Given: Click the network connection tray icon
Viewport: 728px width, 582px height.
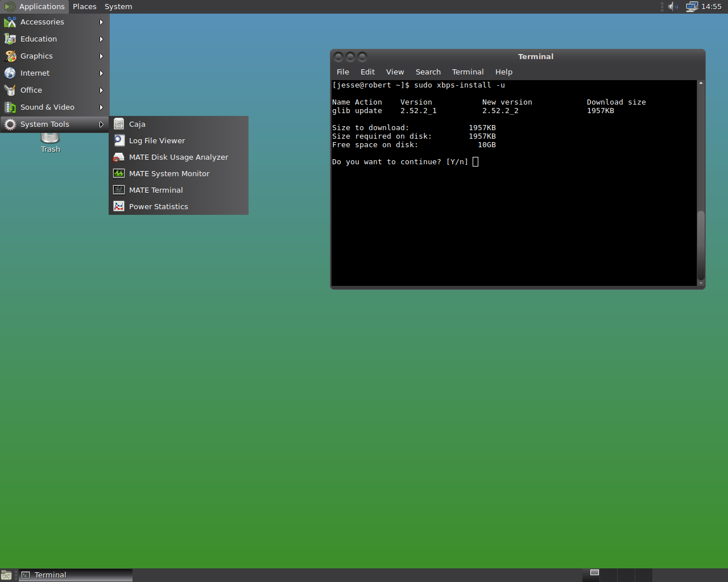Looking at the screenshot, I should click(x=692, y=7).
